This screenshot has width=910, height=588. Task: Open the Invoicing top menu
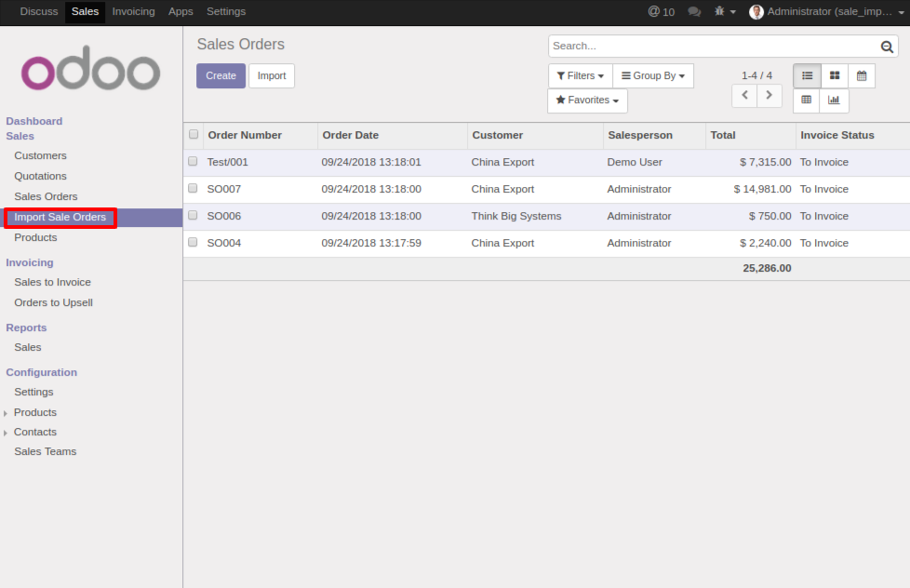point(133,12)
